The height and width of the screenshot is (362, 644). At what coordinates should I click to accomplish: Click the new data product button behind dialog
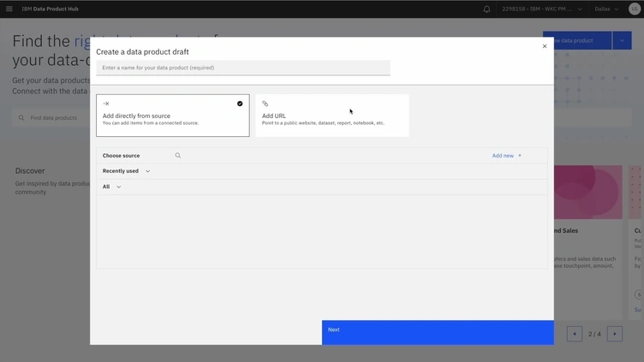(582, 40)
